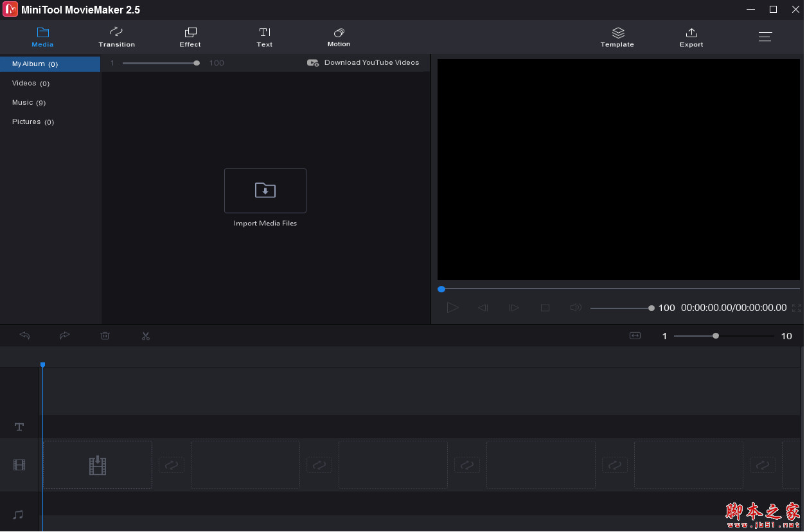The width and height of the screenshot is (807, 532).
Task: Step to next frame in preview
Action: pyautogui.click(x=514, y=308)
